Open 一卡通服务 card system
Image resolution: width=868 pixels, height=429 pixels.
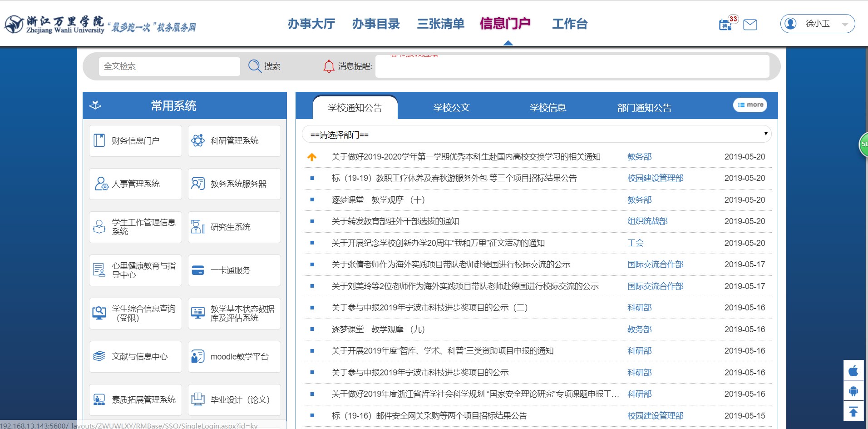(x=234, y=270)
